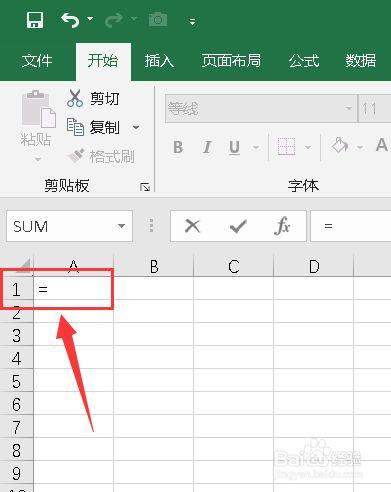Click cell C3

(234, 335)
